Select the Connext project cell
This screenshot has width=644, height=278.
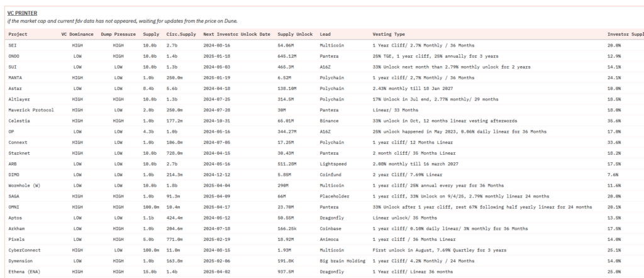click(18, 143)
